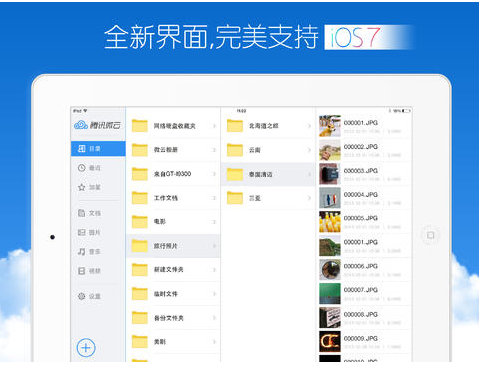
Task: Expand 备份文件夹 with its chevron arrow
Action: [x=214, y=318]
